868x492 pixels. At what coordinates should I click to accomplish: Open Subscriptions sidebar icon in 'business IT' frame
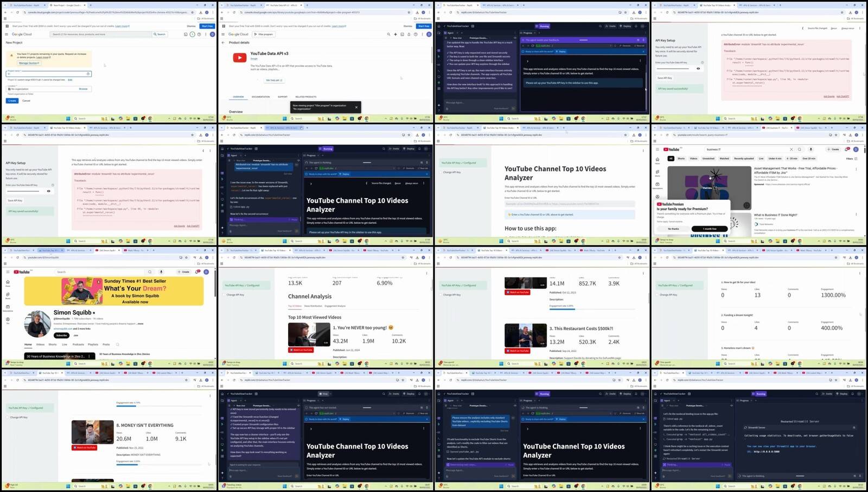click(658, 185)
